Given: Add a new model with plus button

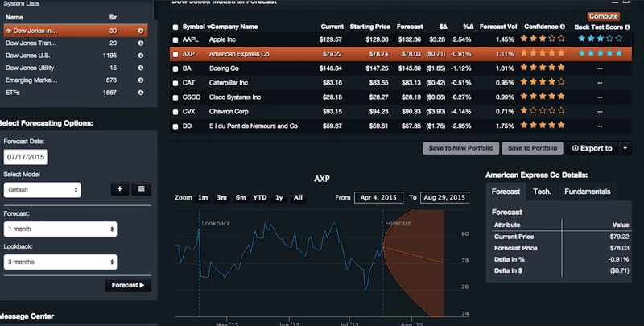Looking at the screenshot, I should pos(120,189).
